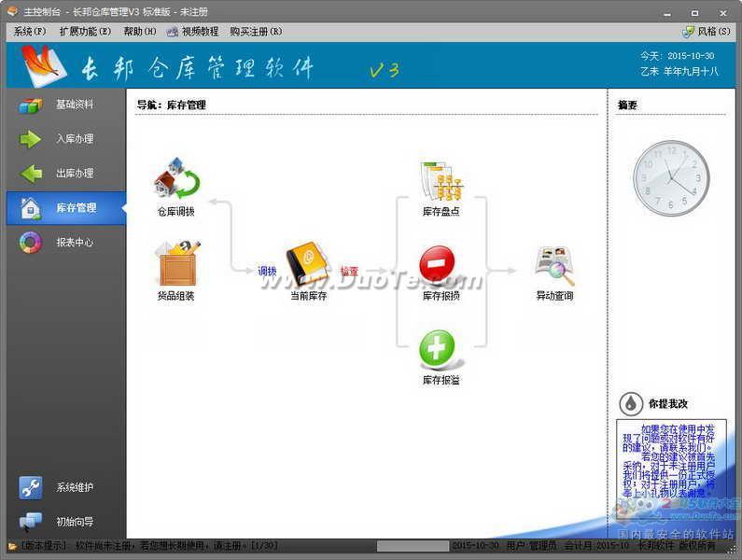Viewport: 742px width, 560px height.
Task: Click the analog clock widget
Action: point(671,178)
